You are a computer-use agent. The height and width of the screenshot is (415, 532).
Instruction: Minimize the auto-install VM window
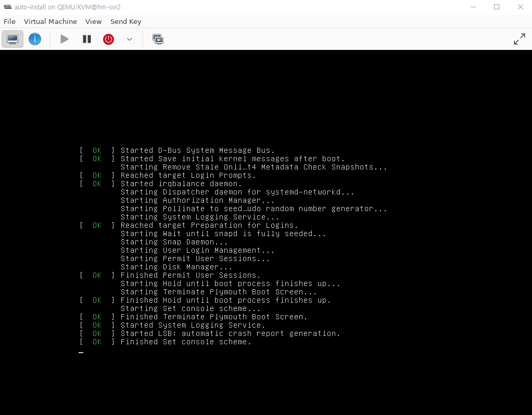[x=473, y=7]
